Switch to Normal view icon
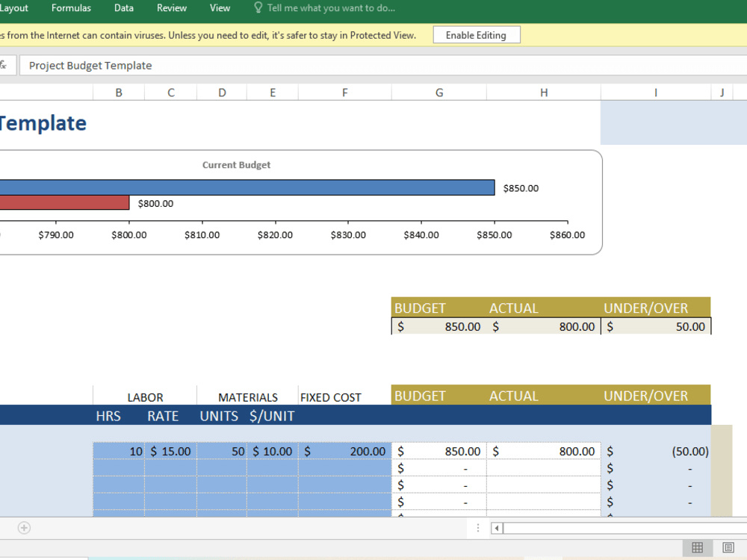 (x=698, y=547)
